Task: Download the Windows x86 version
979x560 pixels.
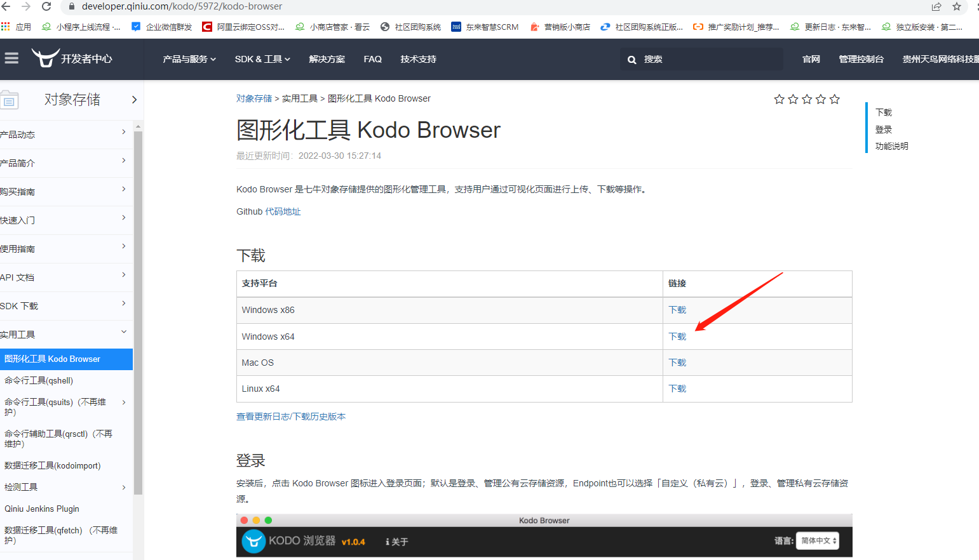Action: click(x=677, y=310)
